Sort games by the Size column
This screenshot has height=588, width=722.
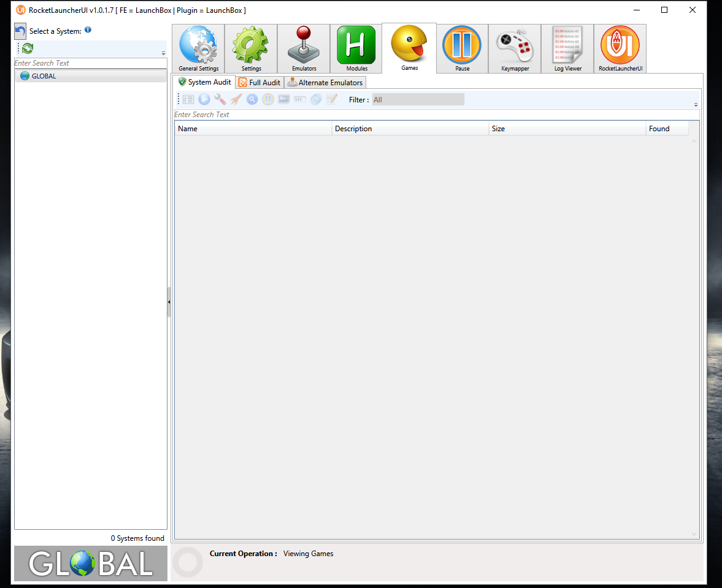point(567,129)
